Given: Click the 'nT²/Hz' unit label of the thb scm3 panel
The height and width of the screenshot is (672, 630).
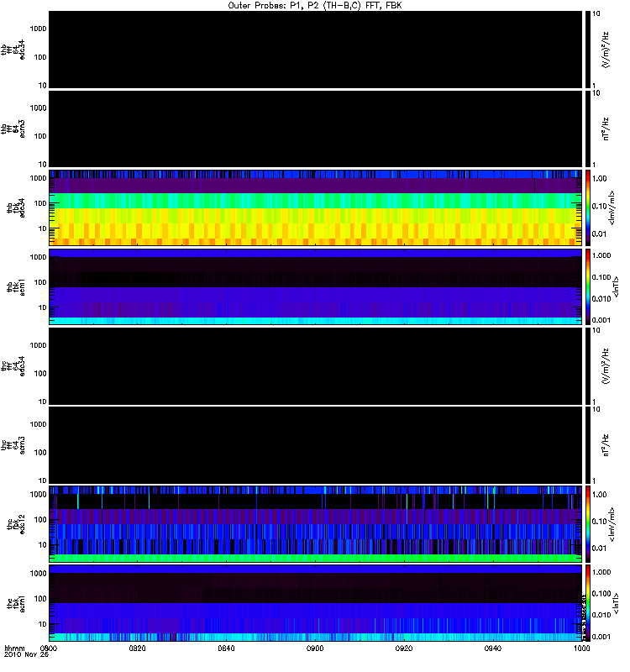Looking at the screenshot, I should (x=606, y=129).
